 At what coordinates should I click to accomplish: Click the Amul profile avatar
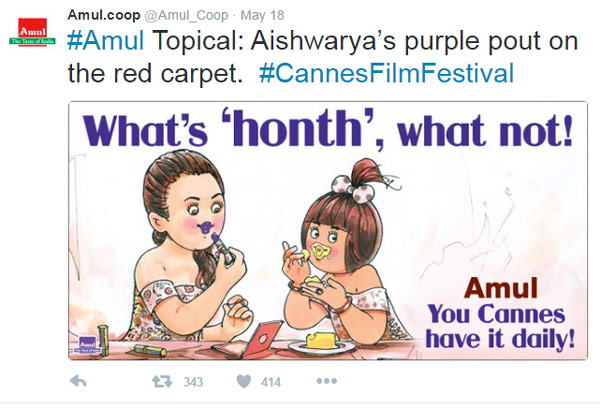click(x=30, y=30)
